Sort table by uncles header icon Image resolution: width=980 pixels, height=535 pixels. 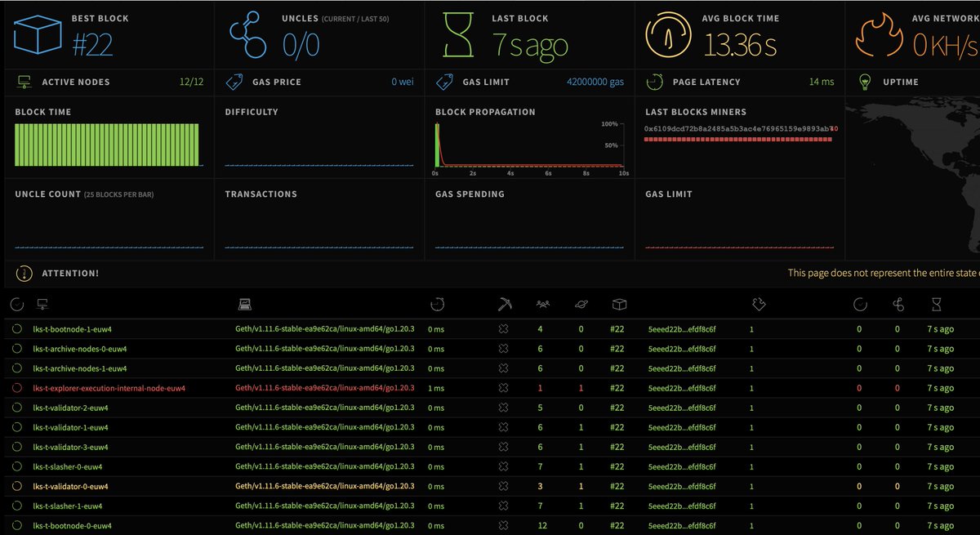(898, 305)
